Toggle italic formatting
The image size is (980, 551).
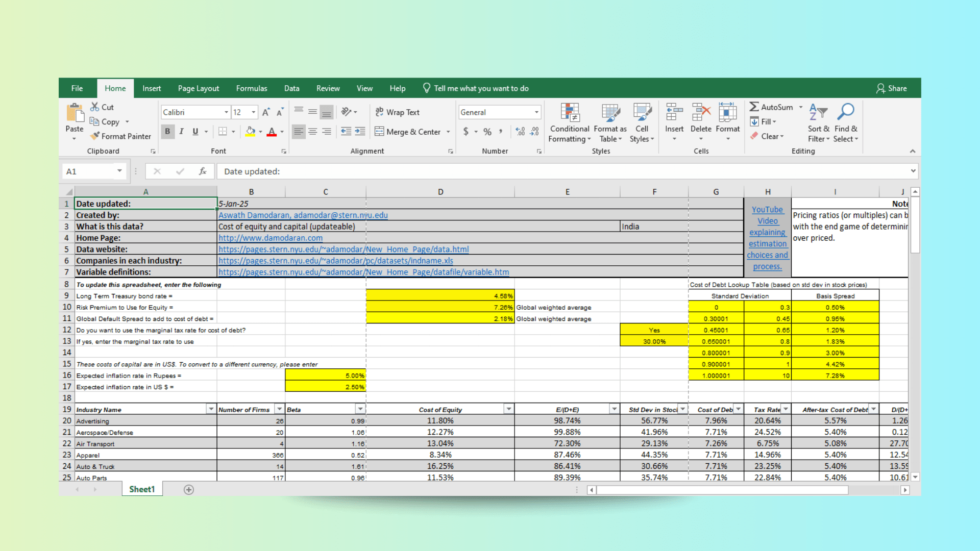tap(181, 131)
